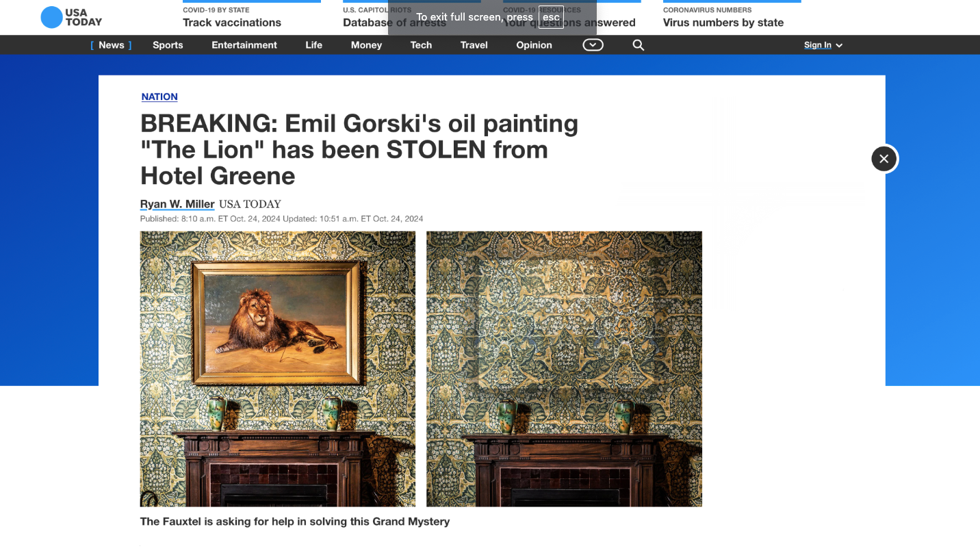Open the Sign In dropdown
The image size is (980, 553).
point(823,45)
